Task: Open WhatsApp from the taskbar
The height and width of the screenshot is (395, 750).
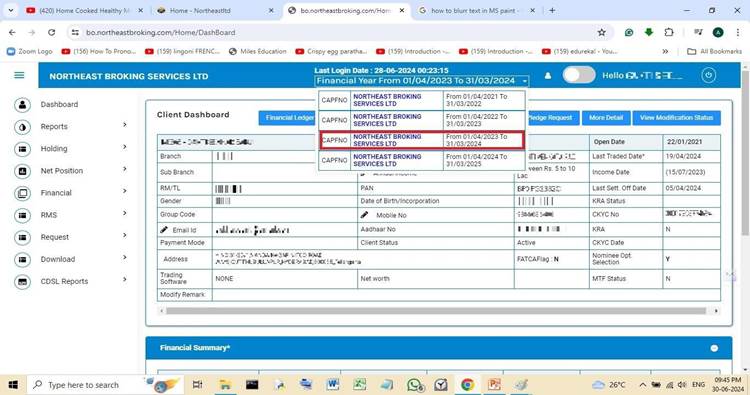Action: (415, 384)
